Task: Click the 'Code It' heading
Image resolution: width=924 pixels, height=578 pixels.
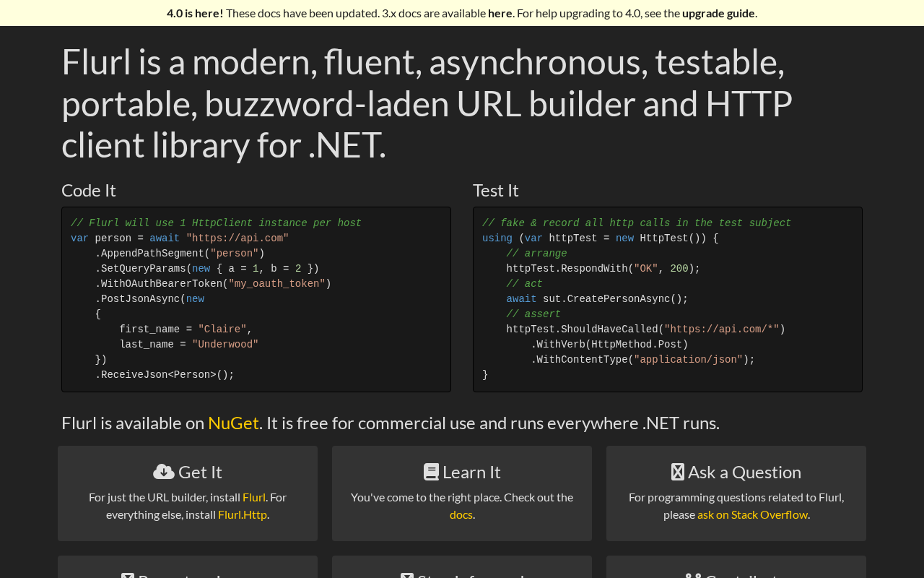Action: click(89, 190)
